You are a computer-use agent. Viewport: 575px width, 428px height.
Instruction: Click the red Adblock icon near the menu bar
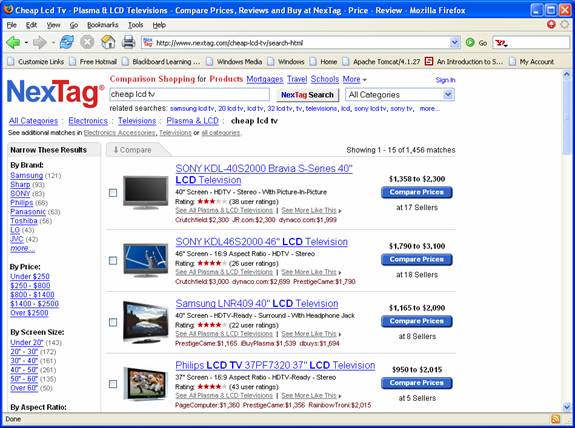(x=551, y=24)
